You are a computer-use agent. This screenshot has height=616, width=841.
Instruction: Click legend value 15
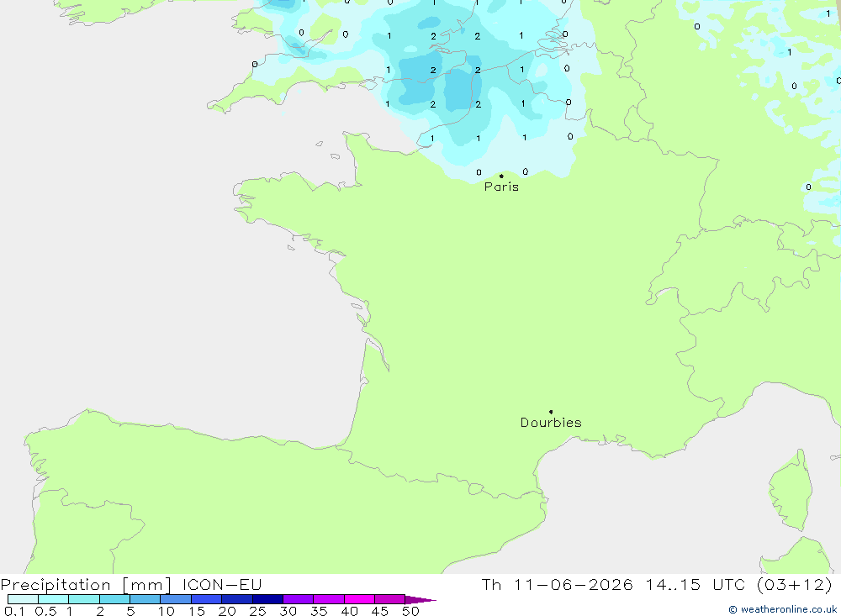coord(197,611)
